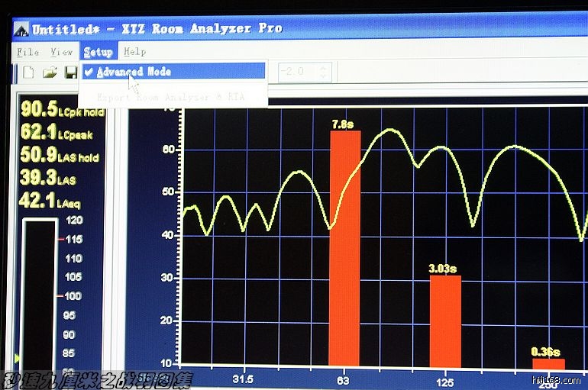Screen dimensions: 588x390
Task: Click the 0.36s red bar near 250 Hz
Action: tap(548, 363)
